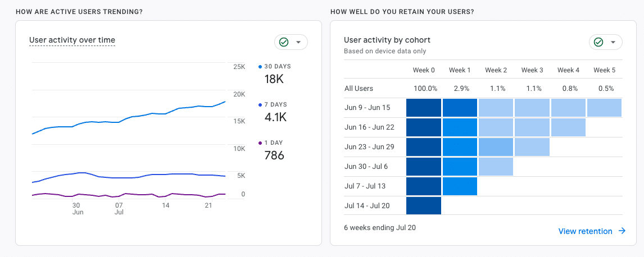Click the Week 3 column header
Viewport: 644px width, 257px height.
click(x=532, y=70)
